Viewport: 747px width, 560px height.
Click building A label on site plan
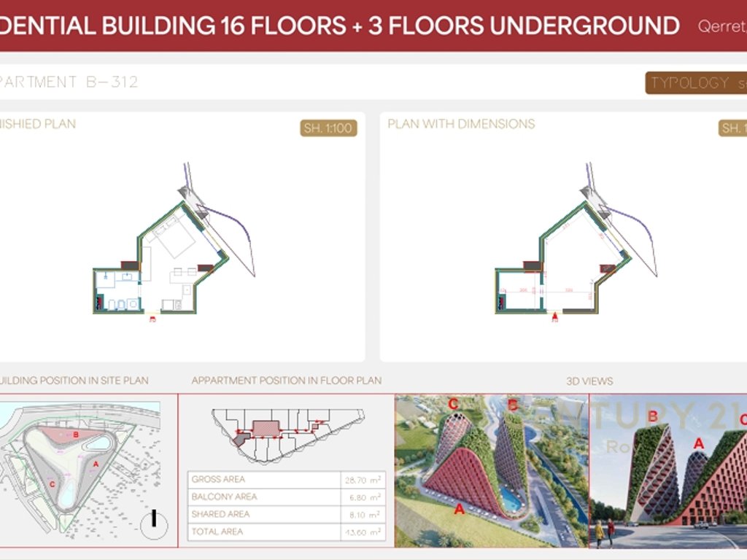(96, 463)
